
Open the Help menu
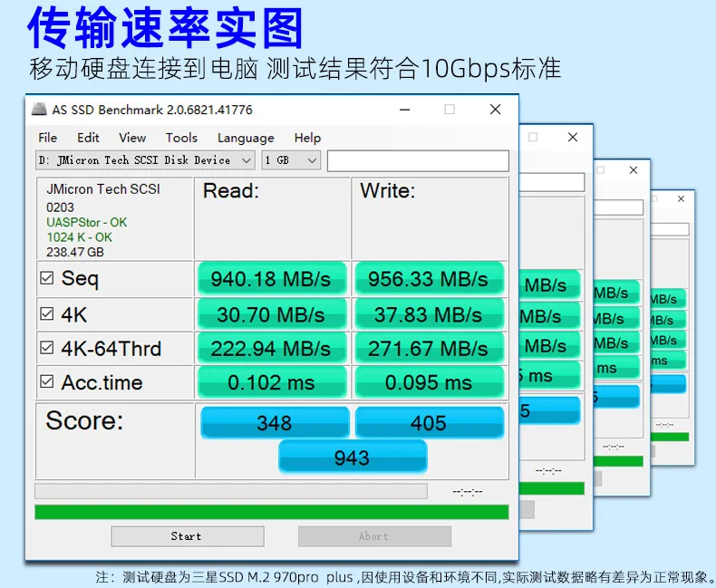[x=307, y=138]
